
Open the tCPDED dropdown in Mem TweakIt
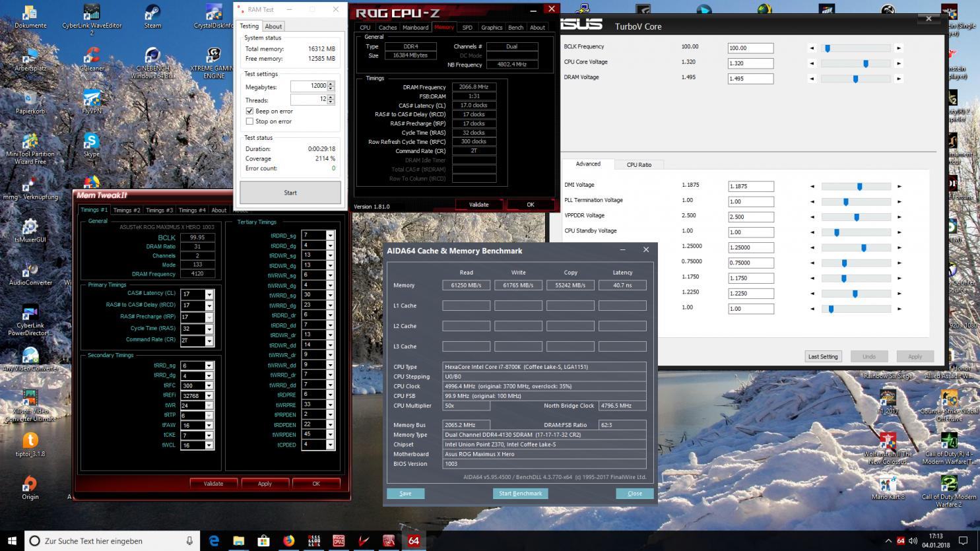pyautogui.click(x=330, y=445)
